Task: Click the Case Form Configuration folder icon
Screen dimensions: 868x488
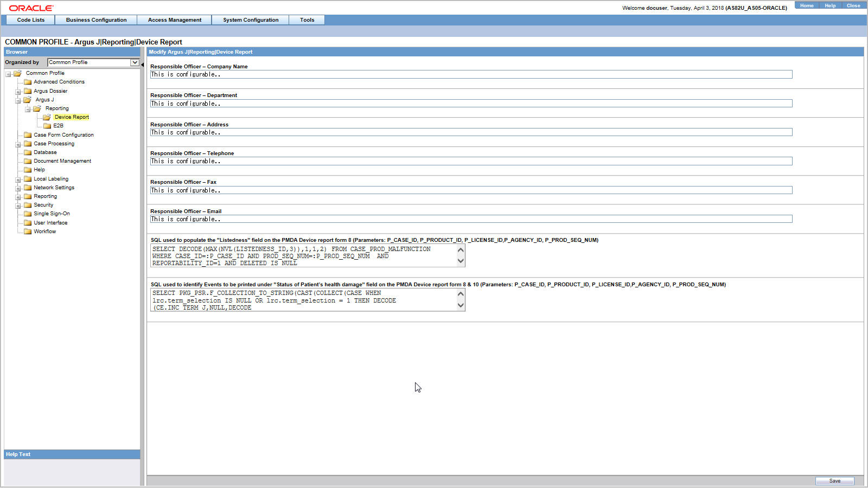Action: pyautogui.click(x=28, y=135)
